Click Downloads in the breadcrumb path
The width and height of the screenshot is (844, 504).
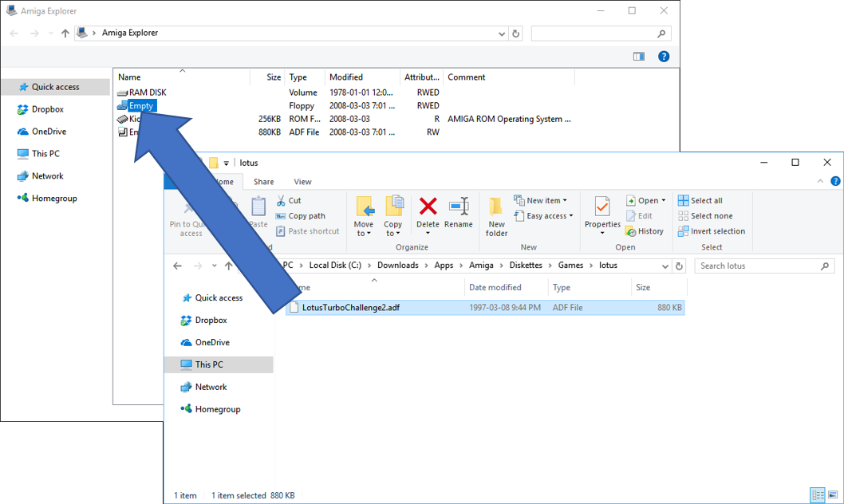tap(398, 266)
